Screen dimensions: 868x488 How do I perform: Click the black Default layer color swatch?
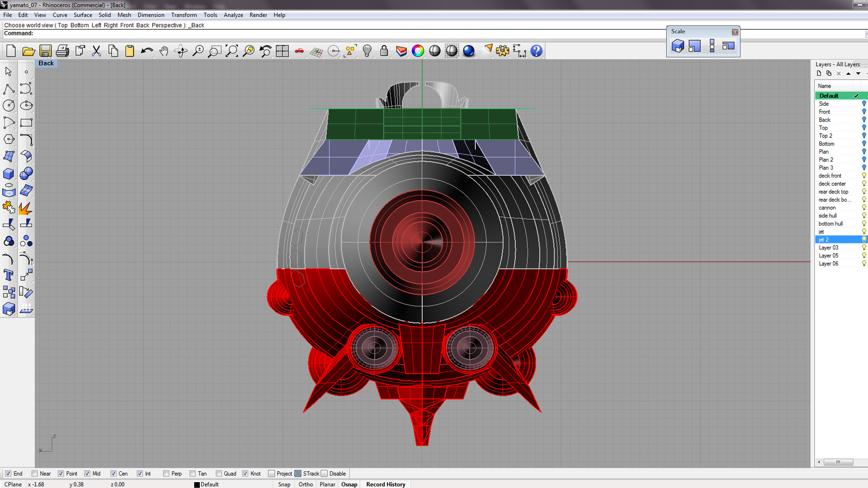coord(197,485)
